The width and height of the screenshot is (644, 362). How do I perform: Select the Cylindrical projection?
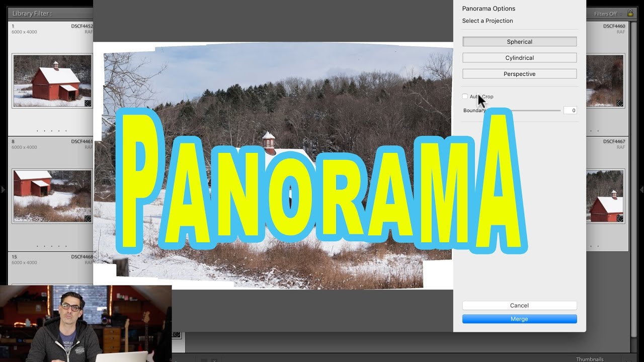519,58
